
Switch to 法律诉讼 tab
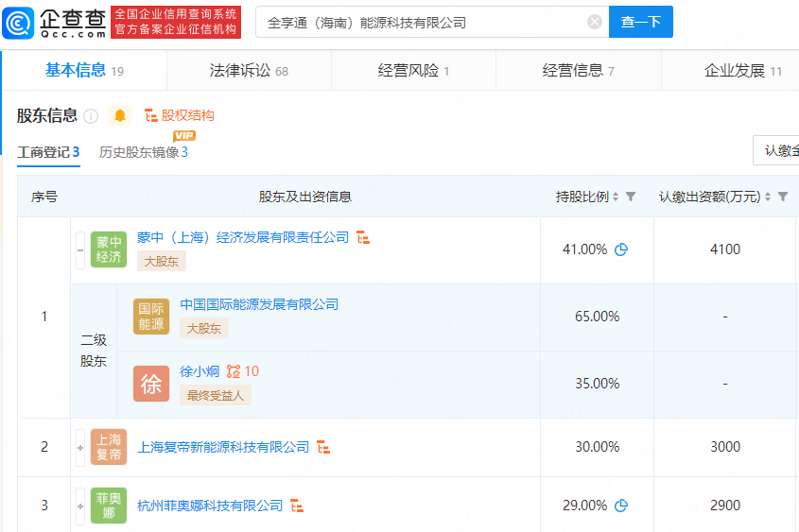249,70
